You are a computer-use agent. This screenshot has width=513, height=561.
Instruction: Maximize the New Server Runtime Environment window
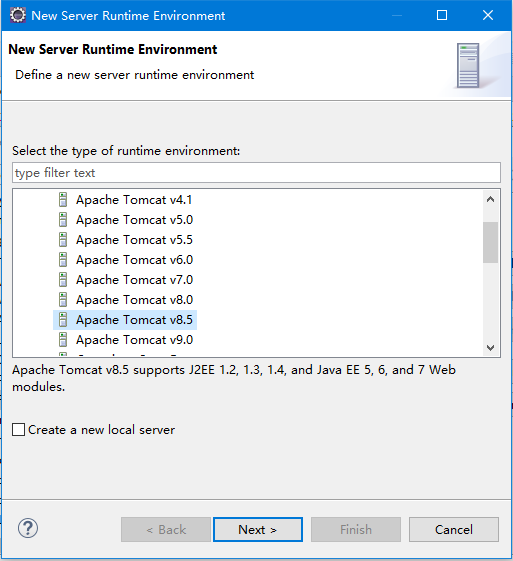(442, 15)
